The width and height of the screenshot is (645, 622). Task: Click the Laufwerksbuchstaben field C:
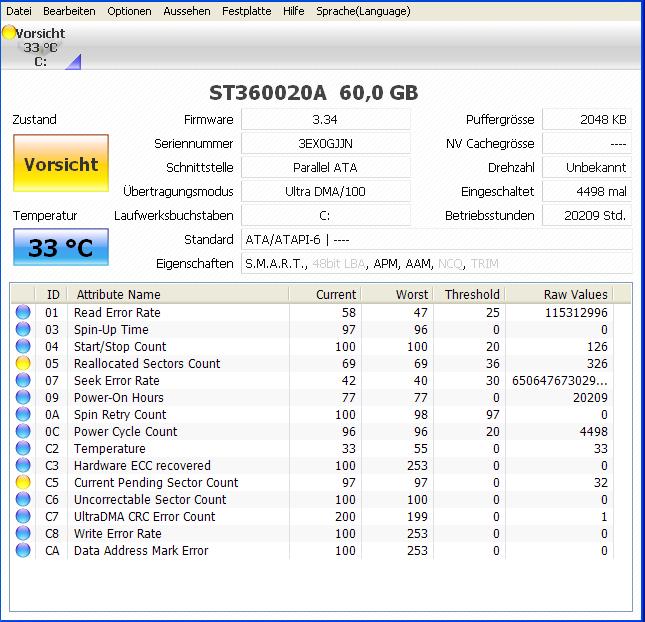coord(325,215)
